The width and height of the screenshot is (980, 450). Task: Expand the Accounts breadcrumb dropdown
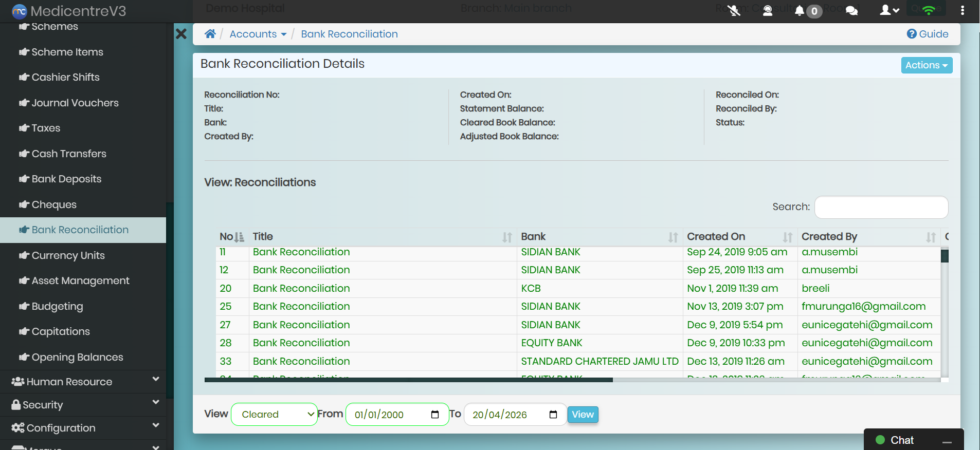[258, 34]
